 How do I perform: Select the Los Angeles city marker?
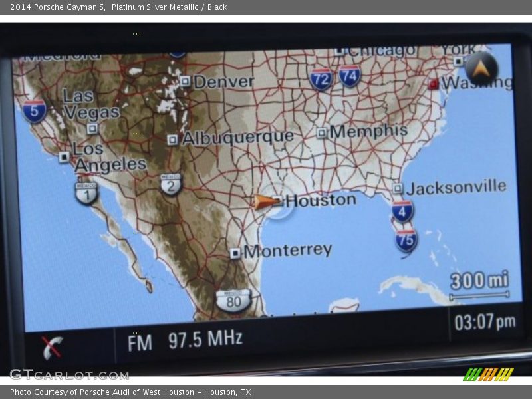[x=64, y=157]
